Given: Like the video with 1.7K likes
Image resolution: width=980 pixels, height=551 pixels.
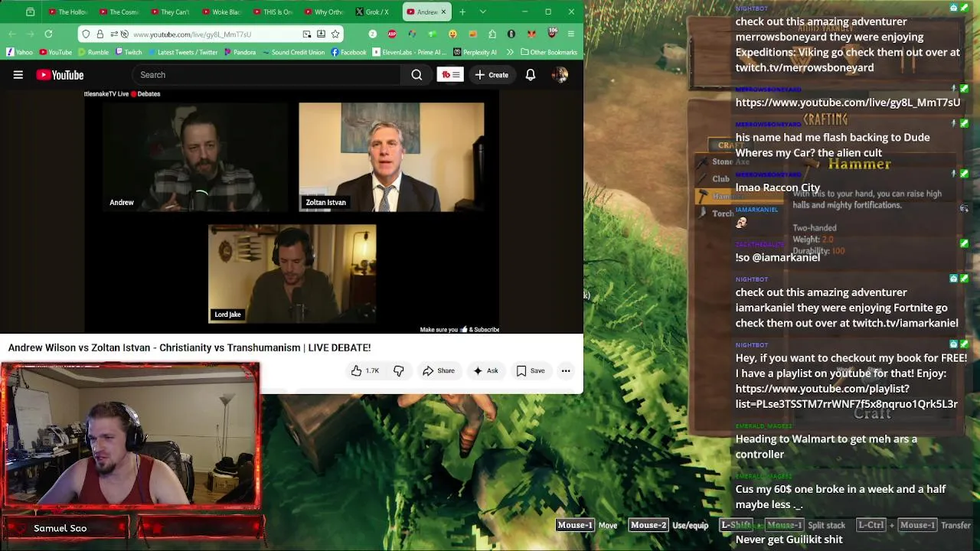Looking at the screenshot, I should (365, 371).
